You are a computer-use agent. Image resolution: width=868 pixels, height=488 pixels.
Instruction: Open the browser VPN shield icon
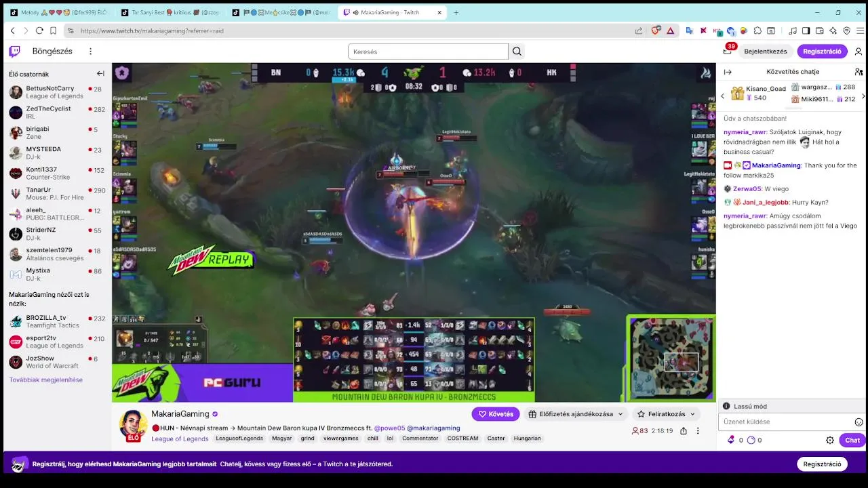(847, 30)
